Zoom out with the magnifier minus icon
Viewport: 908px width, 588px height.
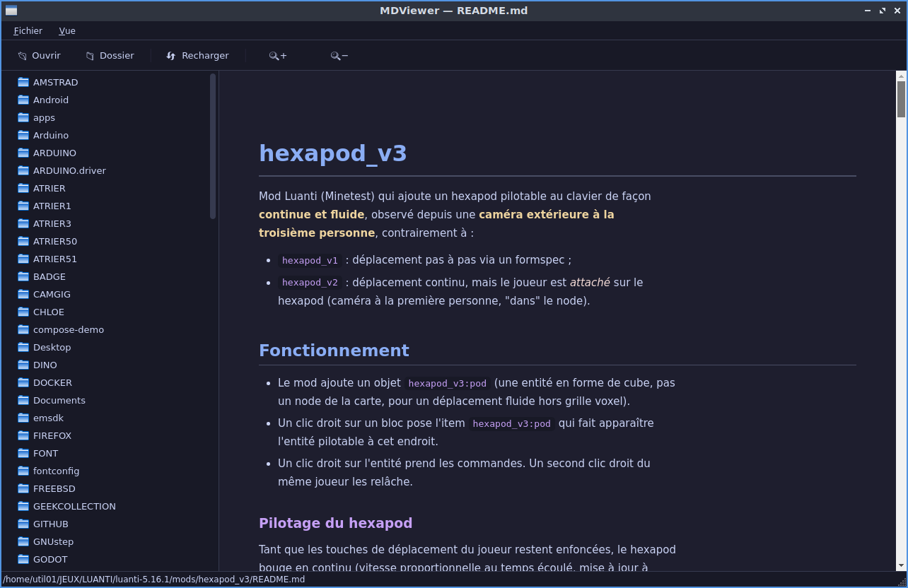pos(339,56)
